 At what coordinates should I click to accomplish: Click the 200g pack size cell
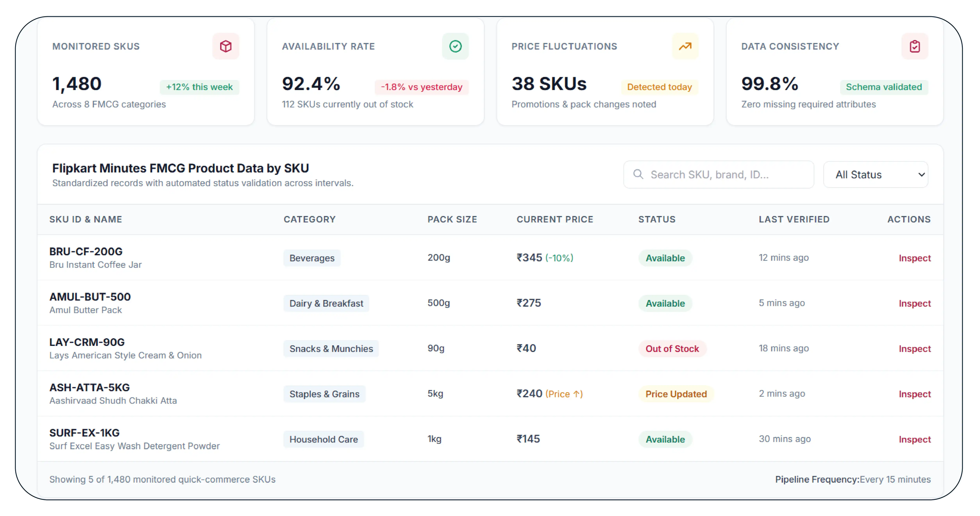439,257
